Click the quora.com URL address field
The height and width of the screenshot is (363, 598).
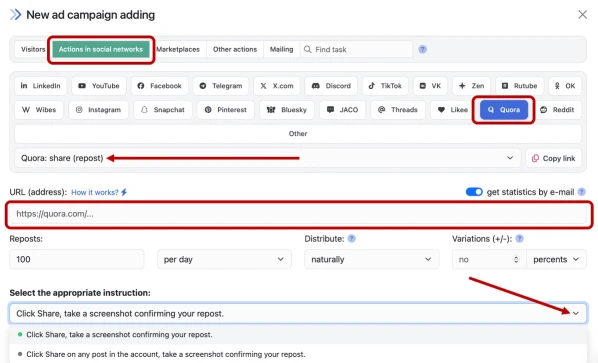tap(298, 214)
